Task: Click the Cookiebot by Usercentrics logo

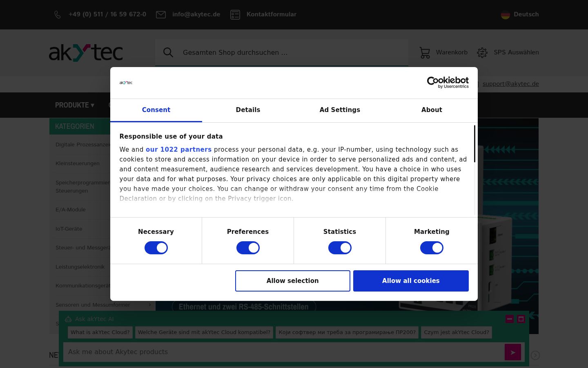Action: pyautogui.click(x=448, y=83)
